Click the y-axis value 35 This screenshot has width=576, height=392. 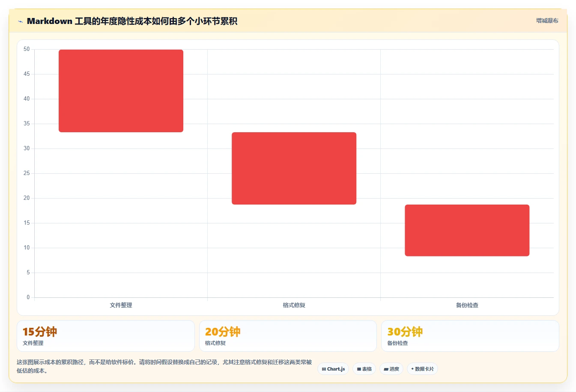click(27, 124)
